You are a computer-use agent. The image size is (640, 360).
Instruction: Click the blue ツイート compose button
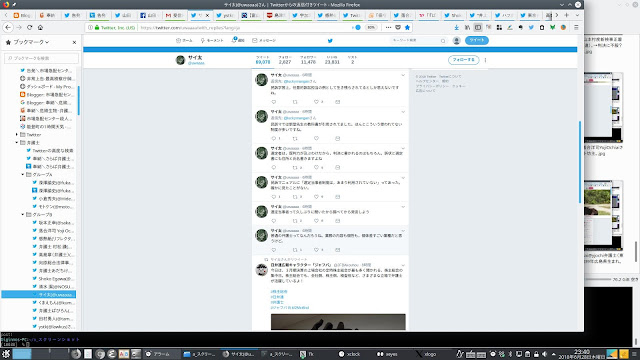coord(477,40)
